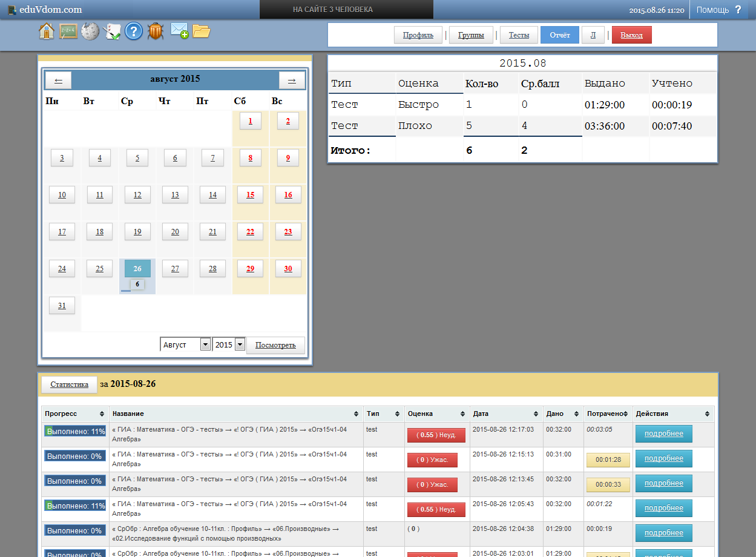Click the Wikipedia globe icon

(90, 31)
